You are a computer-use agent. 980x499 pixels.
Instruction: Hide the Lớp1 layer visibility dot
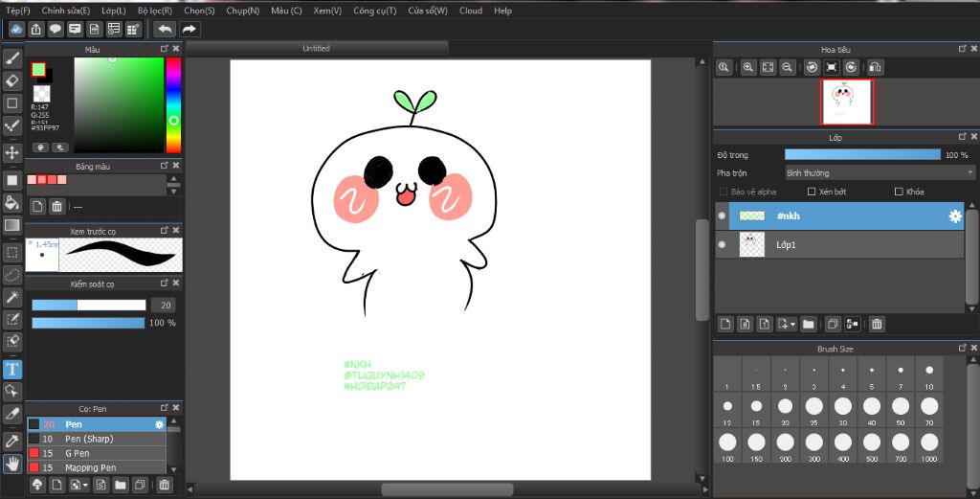click(722, 245)
